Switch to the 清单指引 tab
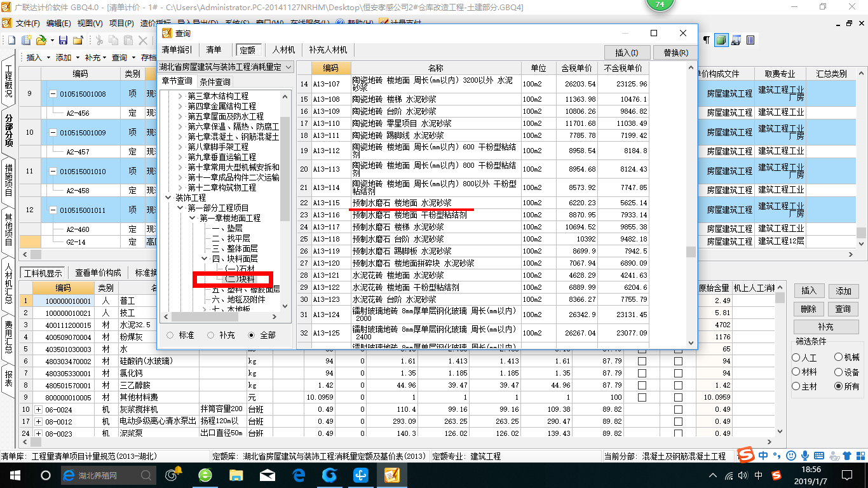Viewport: 868px width, 488px height. (177, 50)
